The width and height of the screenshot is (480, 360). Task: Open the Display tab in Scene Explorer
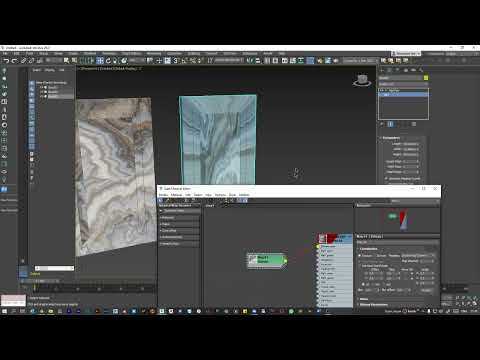50,70
